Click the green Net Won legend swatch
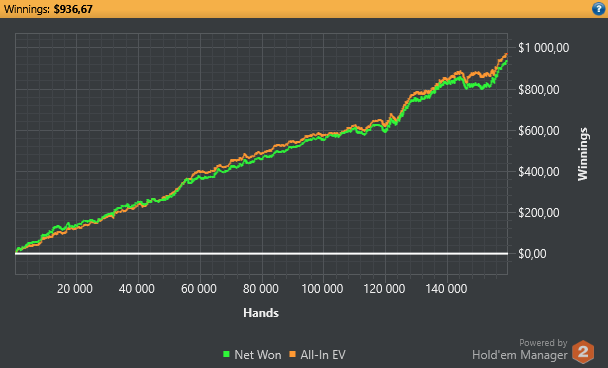This screenshot has height=368, width=608. click(x=226, y=354)
